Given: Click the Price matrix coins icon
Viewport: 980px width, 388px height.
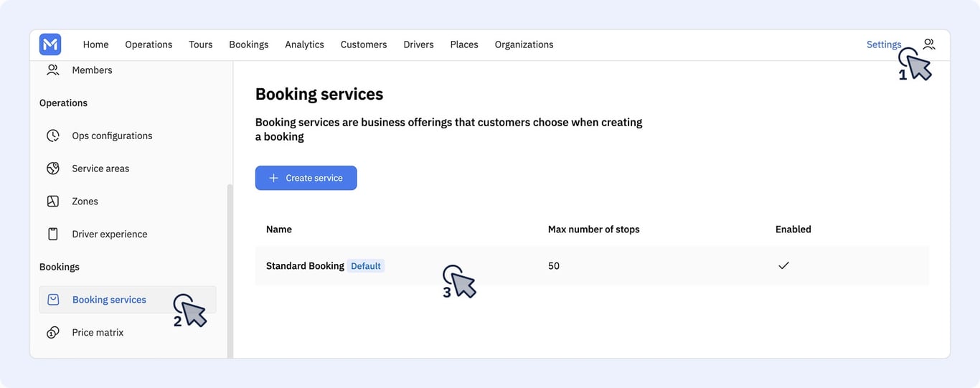Looking at the screenshot, I should (53, 333).
